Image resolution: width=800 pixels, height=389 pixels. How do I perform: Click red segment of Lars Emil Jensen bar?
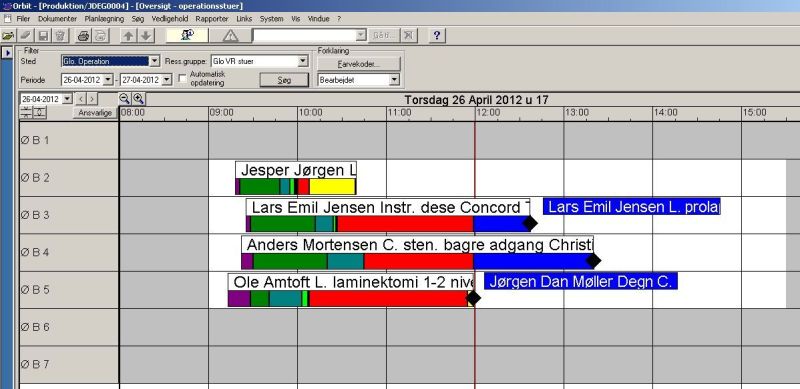point(405,224)
